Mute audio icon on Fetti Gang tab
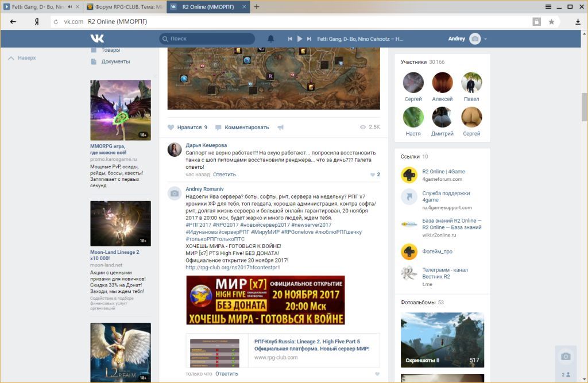588x383 pixels. point(69,7)
